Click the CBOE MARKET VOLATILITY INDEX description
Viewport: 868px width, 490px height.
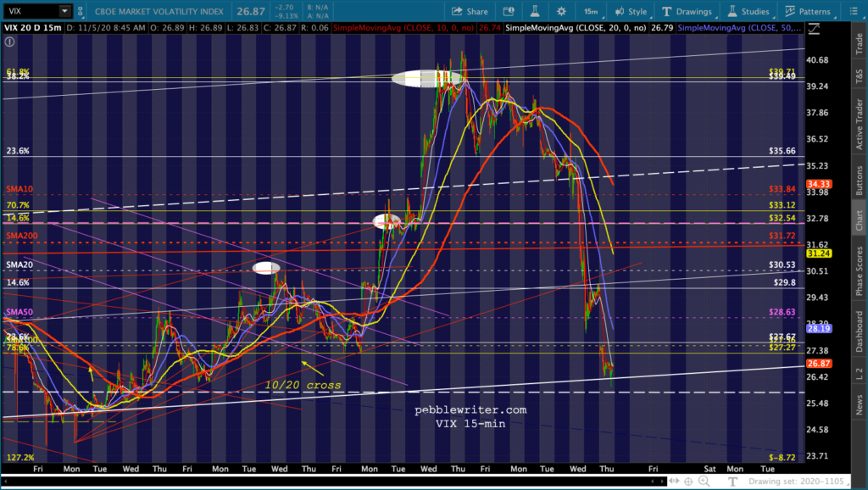point(159,11)
